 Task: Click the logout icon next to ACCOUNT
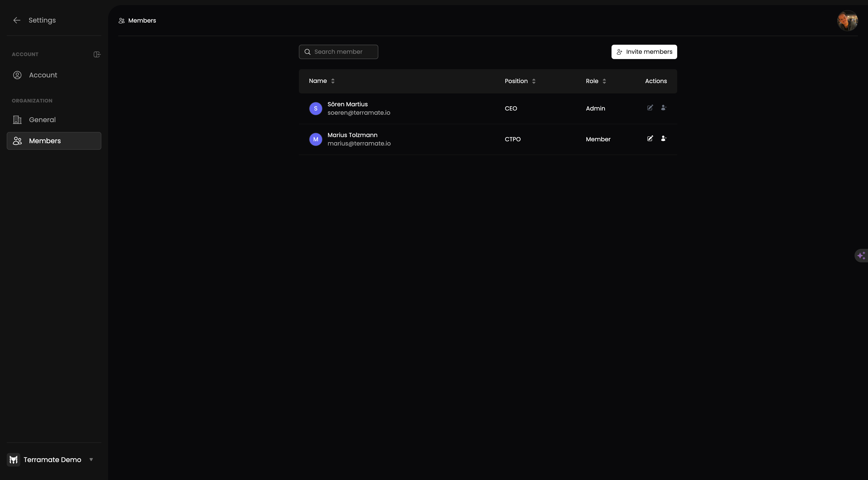[97, 54]
